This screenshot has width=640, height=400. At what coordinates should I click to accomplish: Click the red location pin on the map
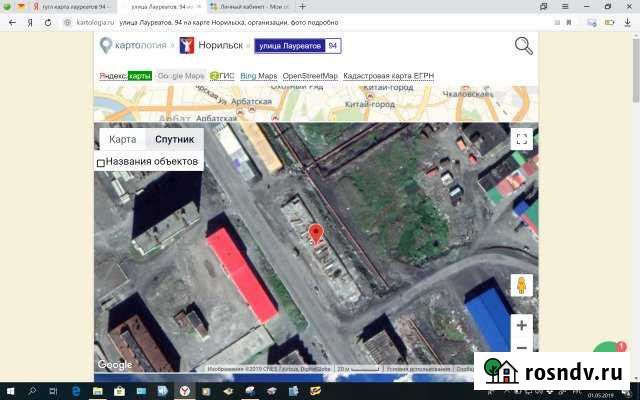tap(316, 233)
